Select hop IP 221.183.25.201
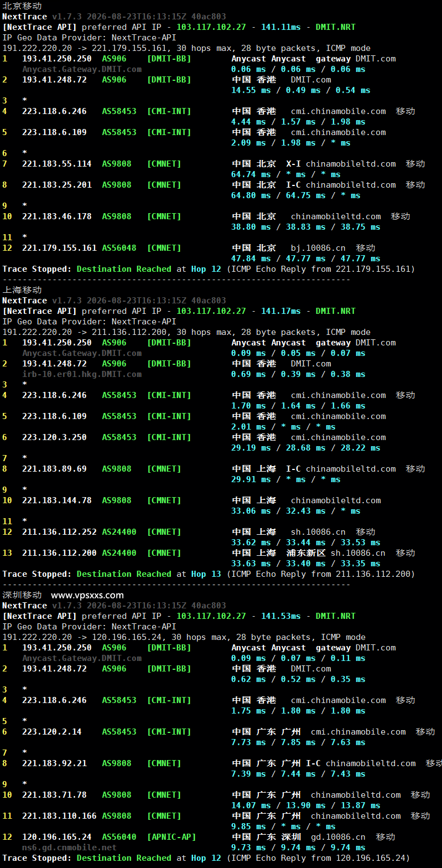This screenshot has width=442, height=868. pos(57,185)
